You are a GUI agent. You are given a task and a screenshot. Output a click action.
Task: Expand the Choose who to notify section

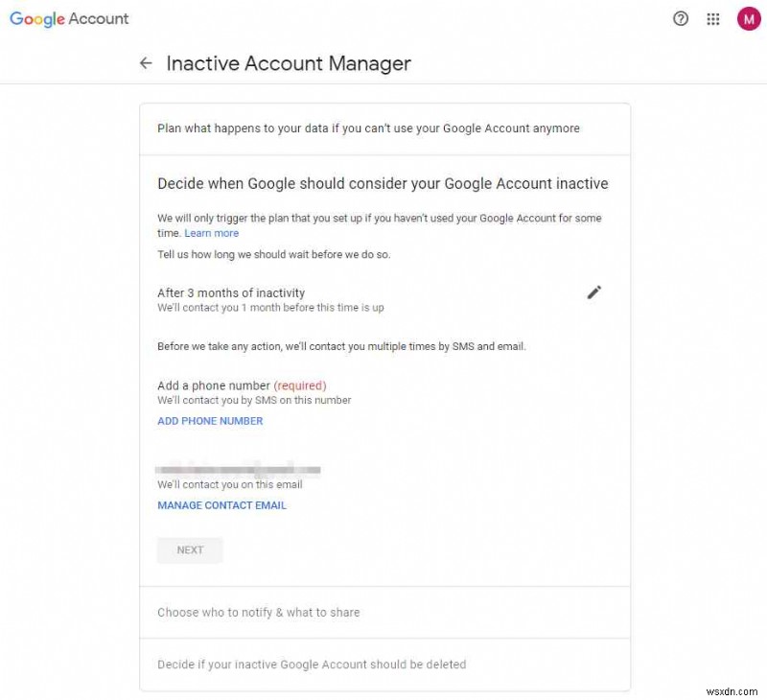tap(258, 612)
